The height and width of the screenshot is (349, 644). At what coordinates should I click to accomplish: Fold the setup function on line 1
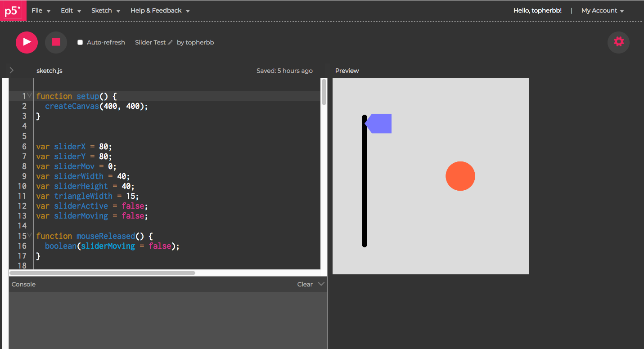coord(29,95)
